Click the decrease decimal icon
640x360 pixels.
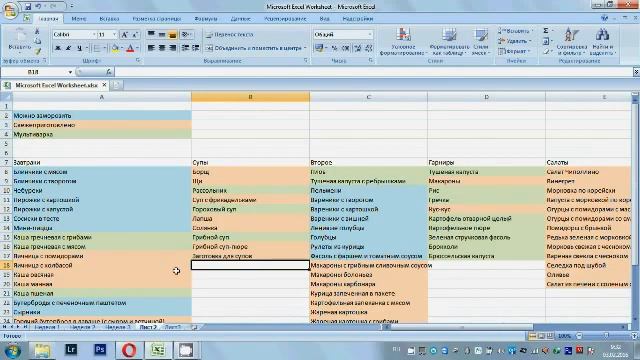tap(369, 48)
